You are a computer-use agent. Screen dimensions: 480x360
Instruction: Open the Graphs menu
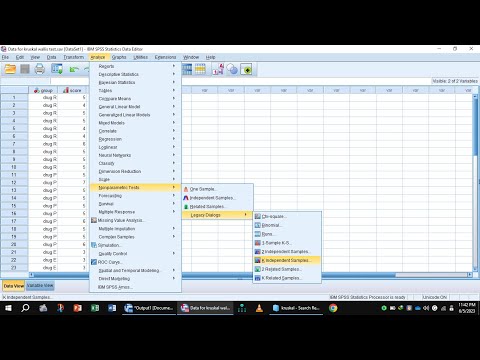point(119,57)
